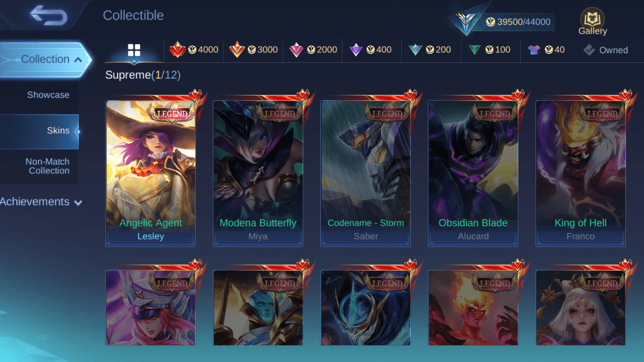Image resolution: width=644 pixels, height=362 pixels.
Task: Filter by orange gem 3000 tier
Action: 253,50
